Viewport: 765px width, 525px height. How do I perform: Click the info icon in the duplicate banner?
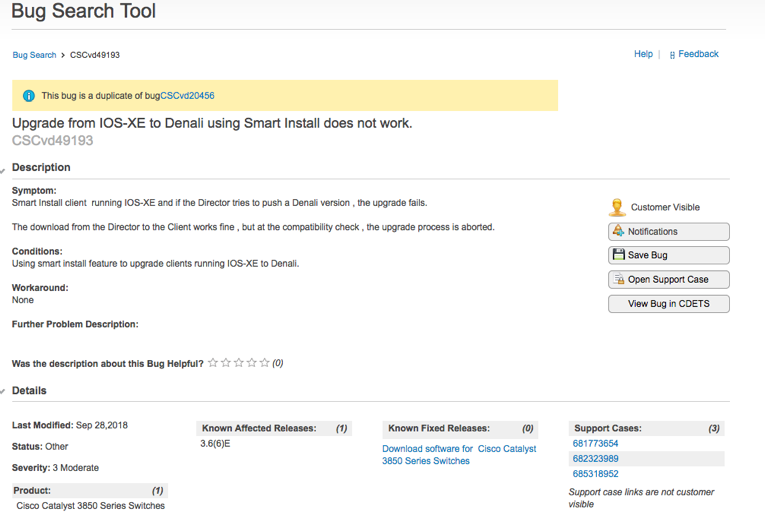point(29,96)
